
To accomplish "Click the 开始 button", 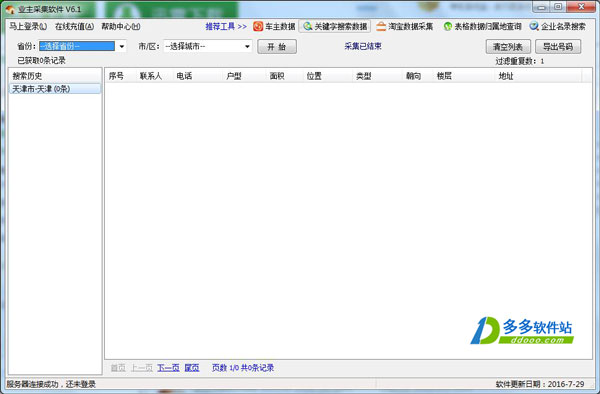I will tap(277, 47).
